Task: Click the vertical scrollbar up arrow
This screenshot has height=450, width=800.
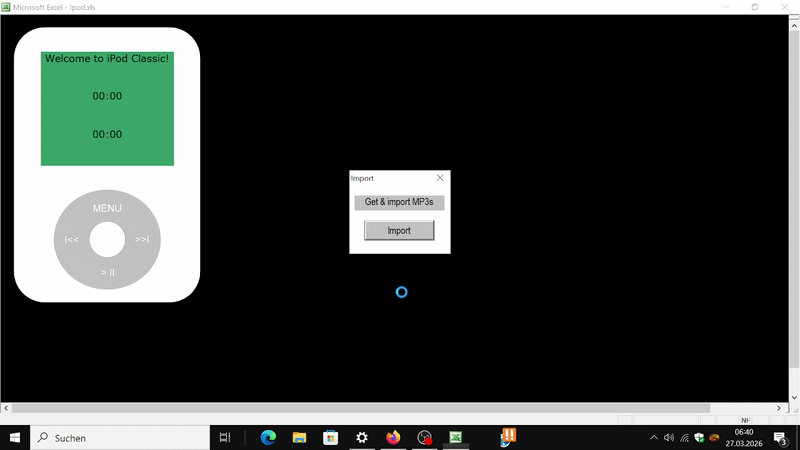Action: [x=794, y=26]
